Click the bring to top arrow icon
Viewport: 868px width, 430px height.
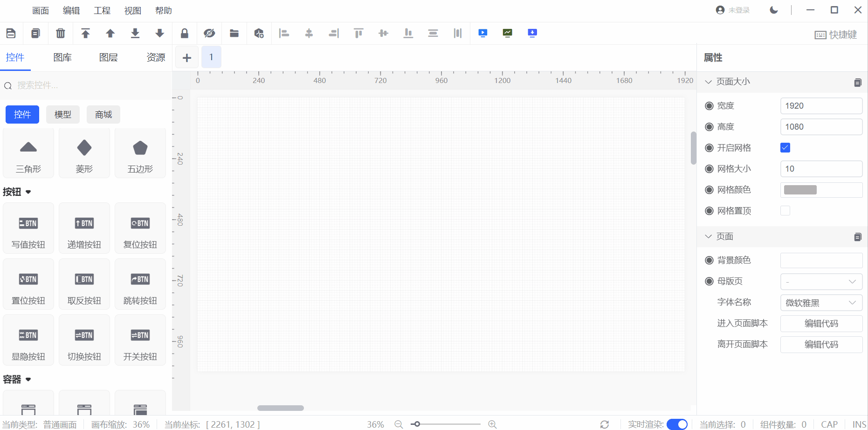[x=85, y=33]
